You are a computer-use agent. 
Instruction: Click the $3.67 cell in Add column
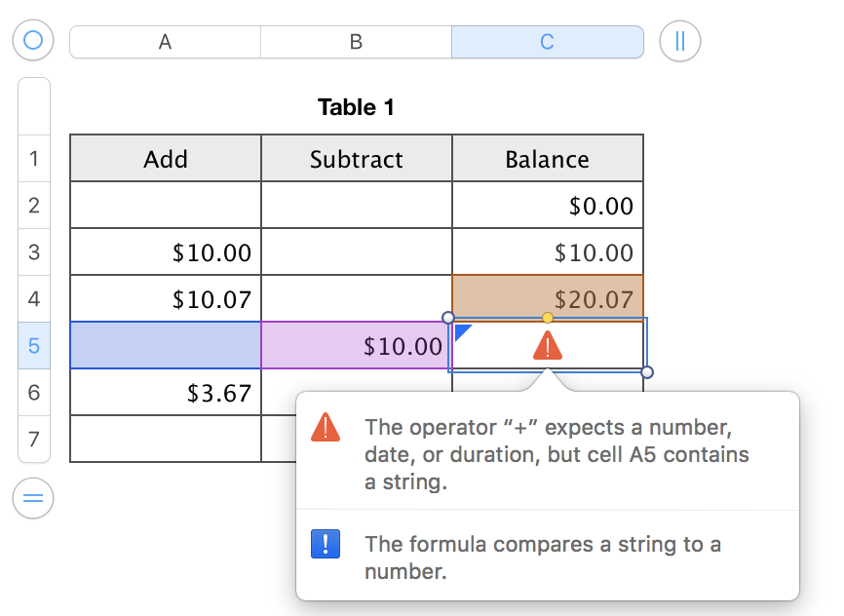pos(165,393)
